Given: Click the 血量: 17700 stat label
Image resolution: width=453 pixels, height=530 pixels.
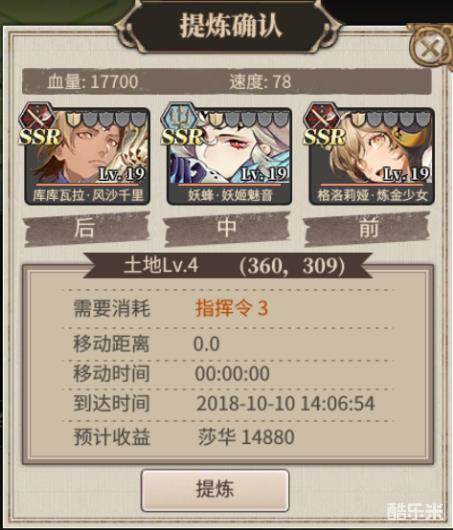Looking at the screenshot, I should pos(93,82).
